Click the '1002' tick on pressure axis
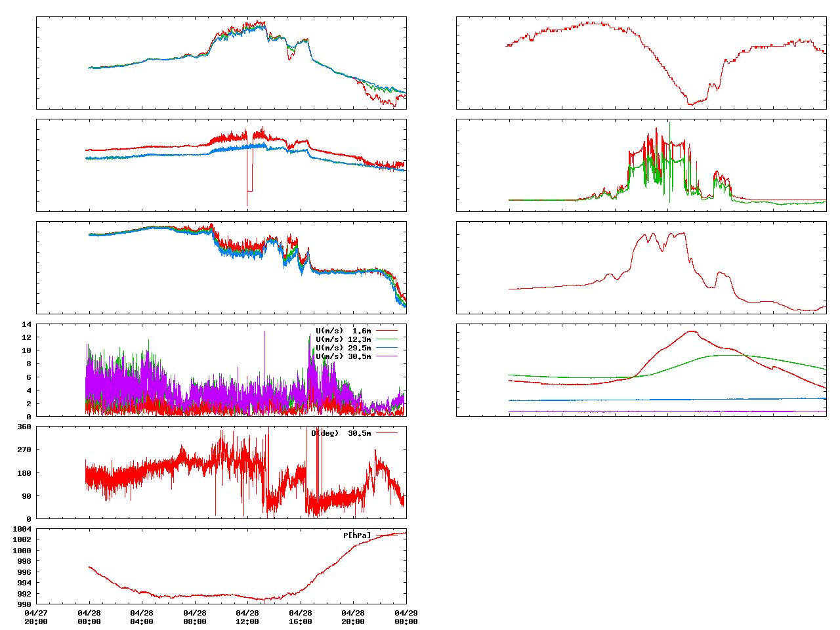Image resolution: width=840 pixels, height=630 pixels. point(22,539)
